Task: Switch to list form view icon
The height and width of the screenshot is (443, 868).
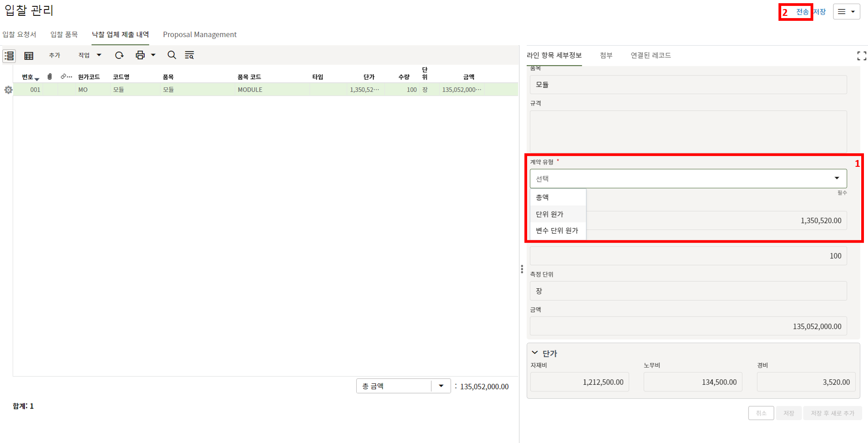Action: pyautogui.click(x=9, y=56)
